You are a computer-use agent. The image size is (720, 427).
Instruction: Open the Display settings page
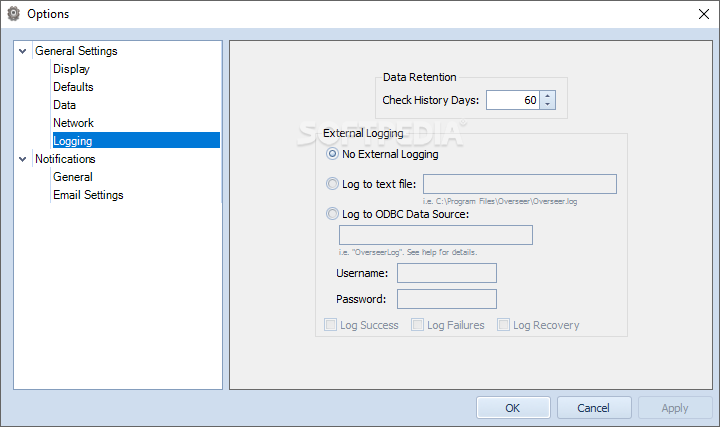pos(71,69)
